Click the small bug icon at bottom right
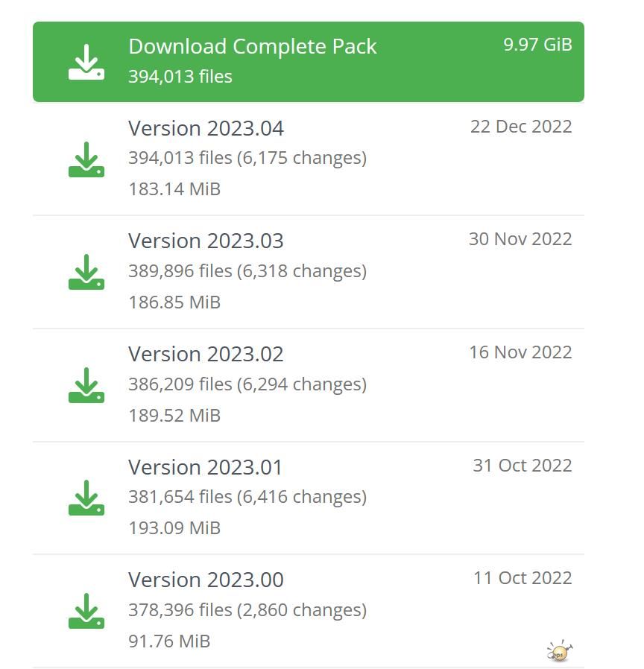Screen dimensions: 644x669 [x=560, y=652]
